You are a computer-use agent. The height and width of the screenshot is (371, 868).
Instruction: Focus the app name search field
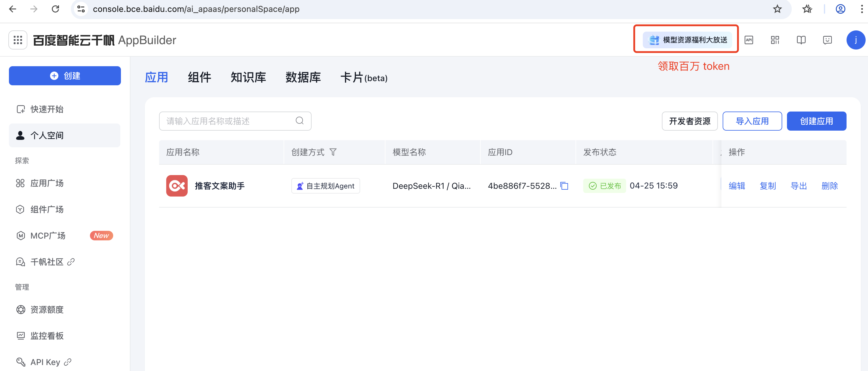(x=235, y=121)
